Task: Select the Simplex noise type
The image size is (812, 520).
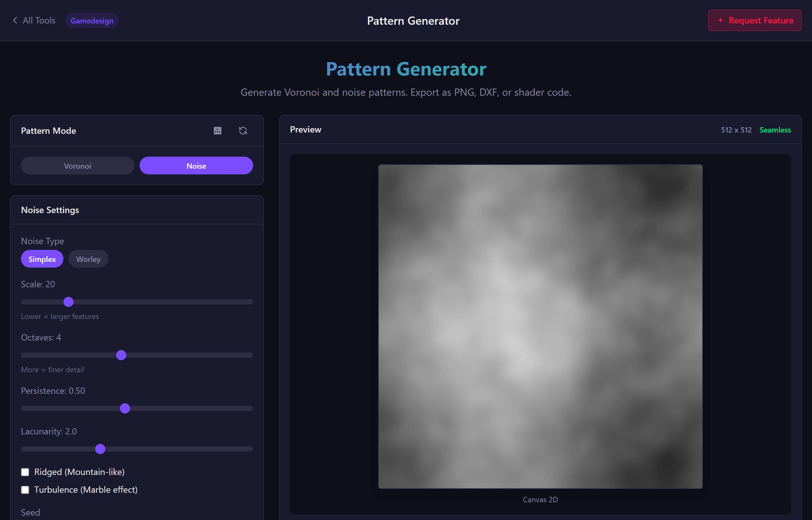Action: pos(42,259)
